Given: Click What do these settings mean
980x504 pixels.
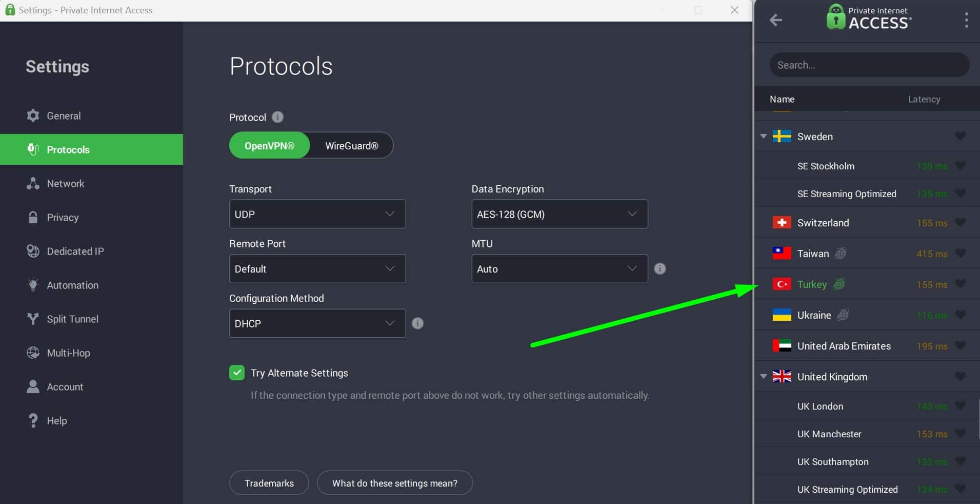Looking at the screenshot, I should (x=395, y=483).
